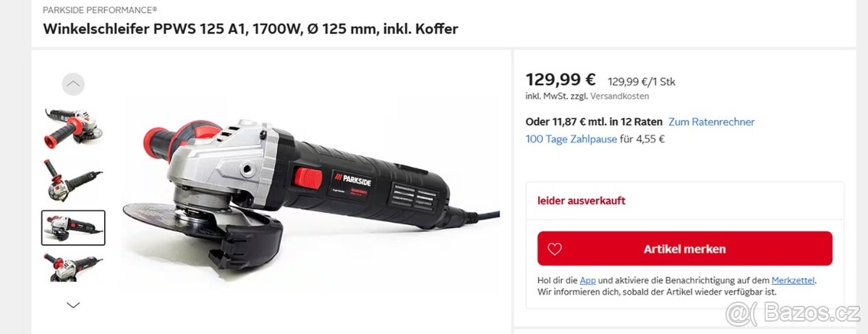Select the second angle grinder thumbnail

click(73, 179)
